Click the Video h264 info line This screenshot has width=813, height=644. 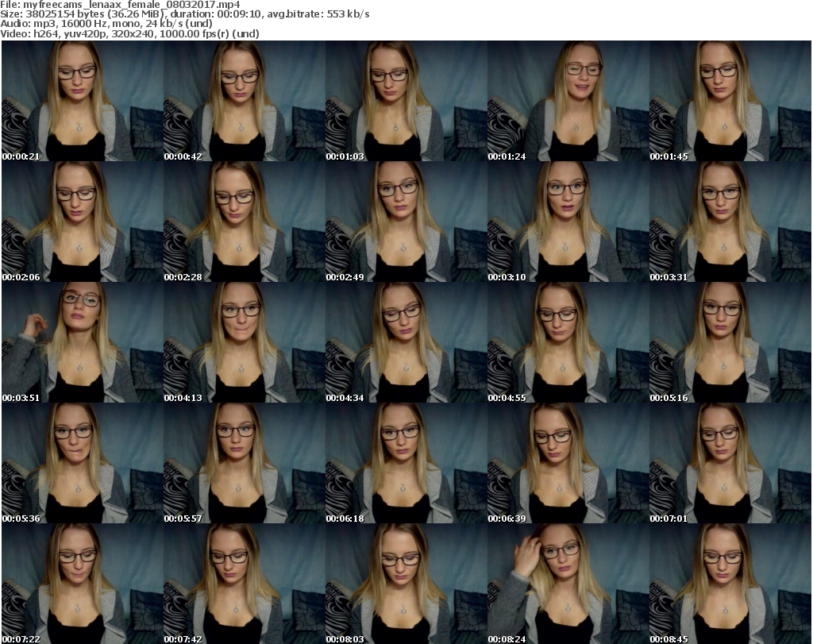(x=129, y=33)
